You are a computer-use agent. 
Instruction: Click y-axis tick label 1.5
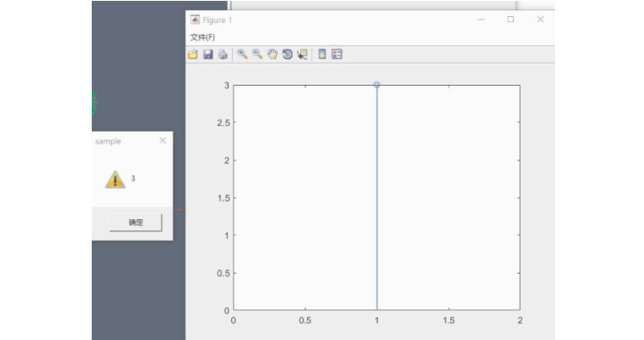click(x=223, y=198)
